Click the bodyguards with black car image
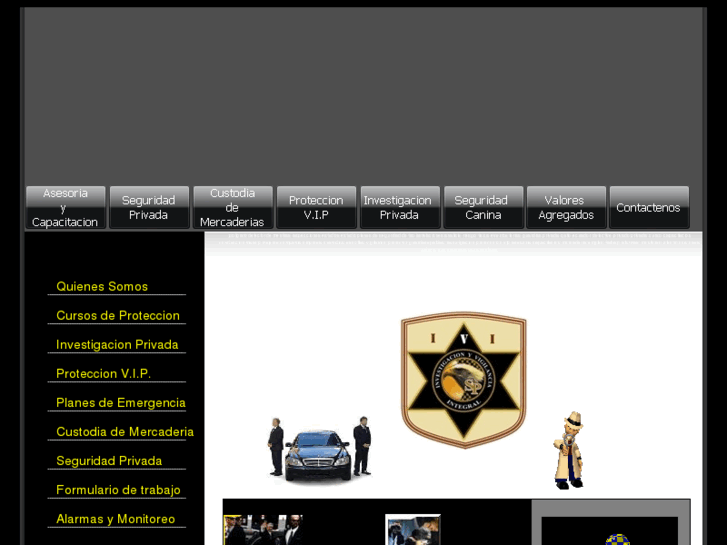Screen dimensions: 727x545 (x=319, y=450)
